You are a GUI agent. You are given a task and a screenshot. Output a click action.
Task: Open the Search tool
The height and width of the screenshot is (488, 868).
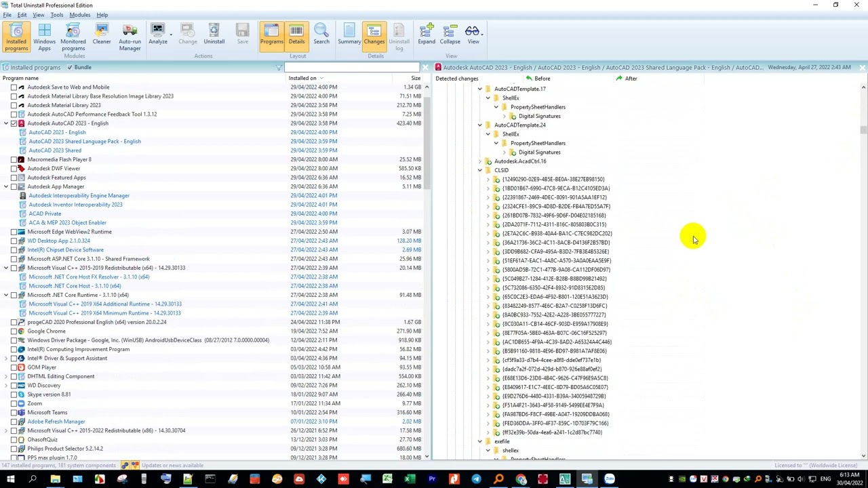point(321,35)
